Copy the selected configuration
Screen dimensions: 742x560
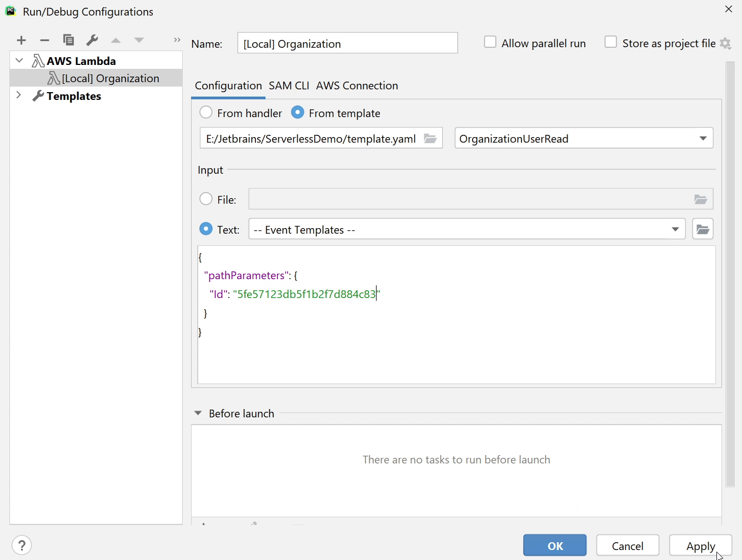click(68, 40)
